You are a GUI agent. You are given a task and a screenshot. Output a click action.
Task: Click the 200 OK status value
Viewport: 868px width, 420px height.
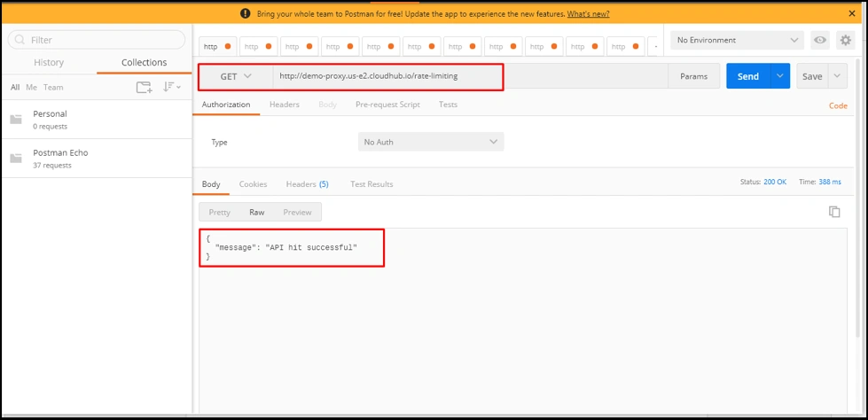click(x=774, y=182)
